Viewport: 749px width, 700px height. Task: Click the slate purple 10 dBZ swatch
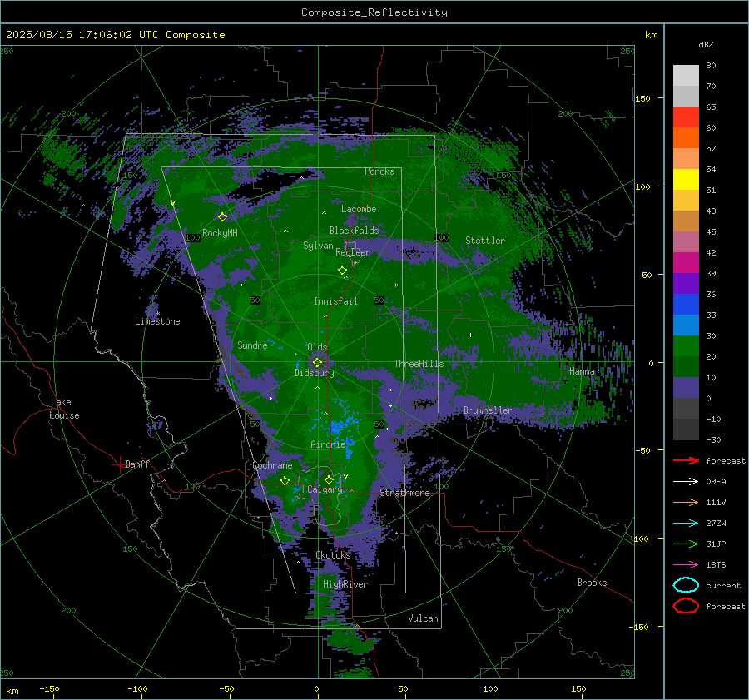pyautogui.click(x=686, y=388)
